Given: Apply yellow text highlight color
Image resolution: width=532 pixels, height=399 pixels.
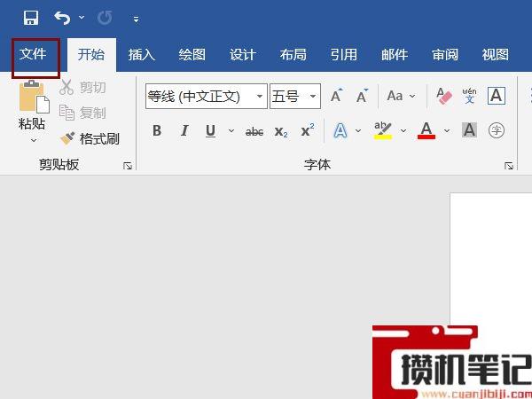Looking at the screenshot, I should click(383, 130).
